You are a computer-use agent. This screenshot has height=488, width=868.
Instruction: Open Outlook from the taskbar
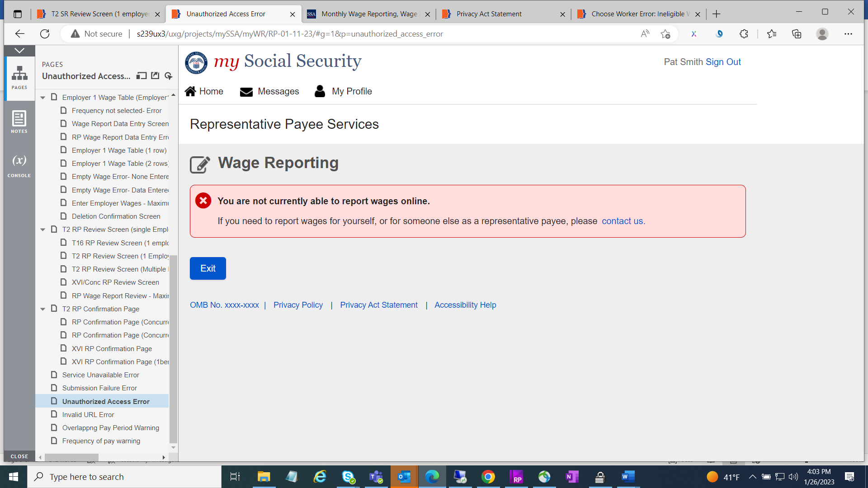pos(404,477)
